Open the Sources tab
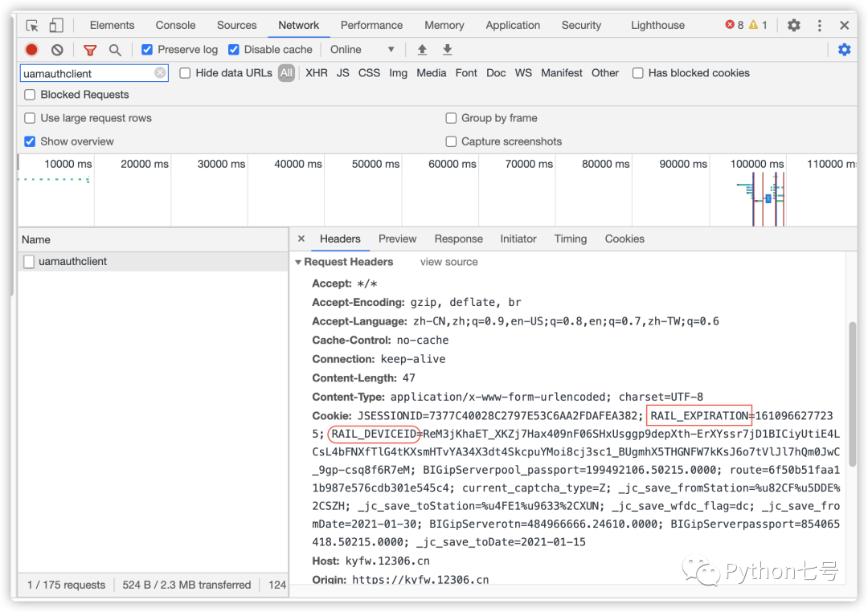Viewport: 868px width, 612px height. click(x=237, y=26)
